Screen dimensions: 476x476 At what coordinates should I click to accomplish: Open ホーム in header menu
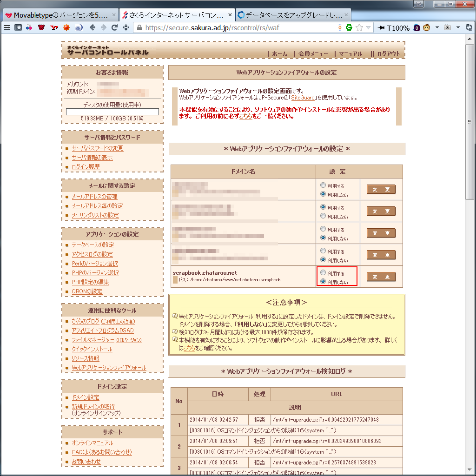click(x=279, y=54)
